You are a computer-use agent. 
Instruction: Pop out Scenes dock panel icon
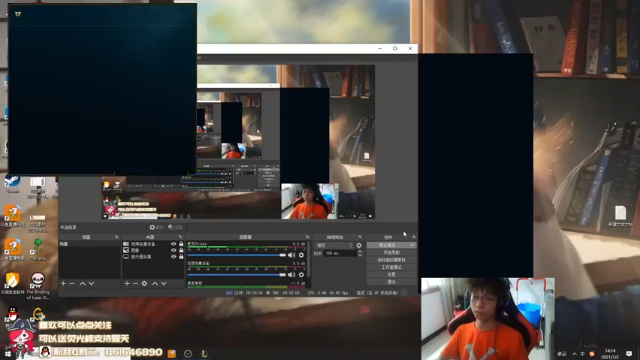tap(116, 237)
